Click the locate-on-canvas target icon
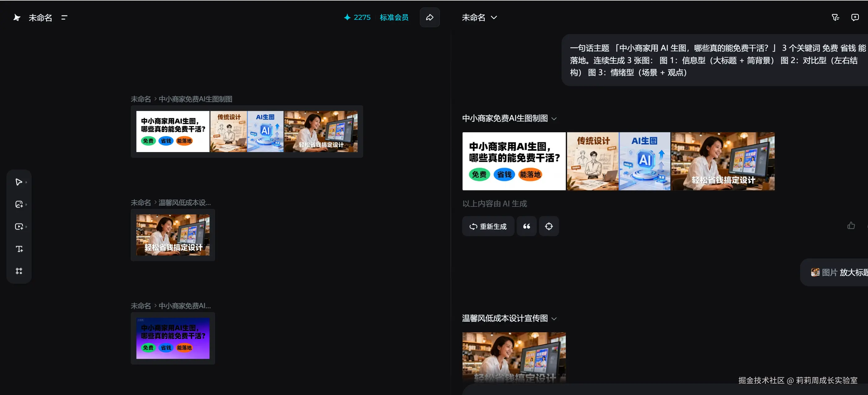Viewport: 868px width, 395px height. pyautogui.click(x=548, y=226)
